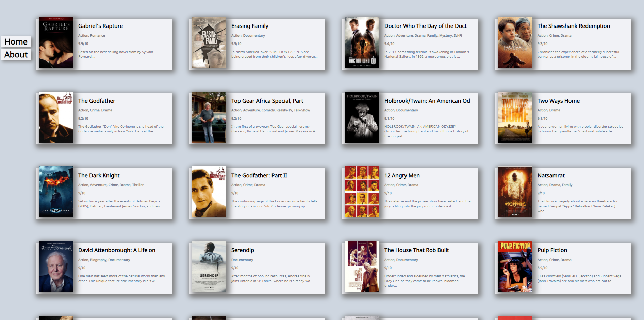
Task: Click Erasing Family 9.5/10 rating
Action: (x=236, y=44)
